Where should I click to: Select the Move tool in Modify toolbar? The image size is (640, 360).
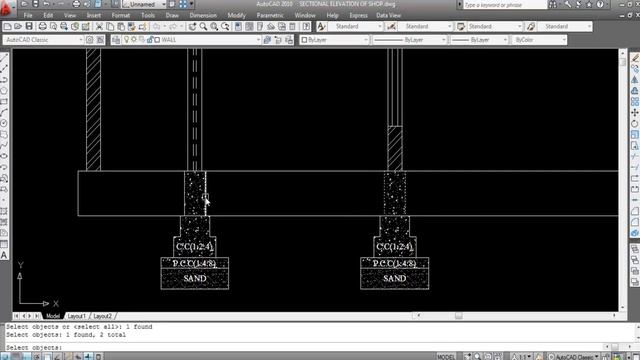[x=635, y=112]
